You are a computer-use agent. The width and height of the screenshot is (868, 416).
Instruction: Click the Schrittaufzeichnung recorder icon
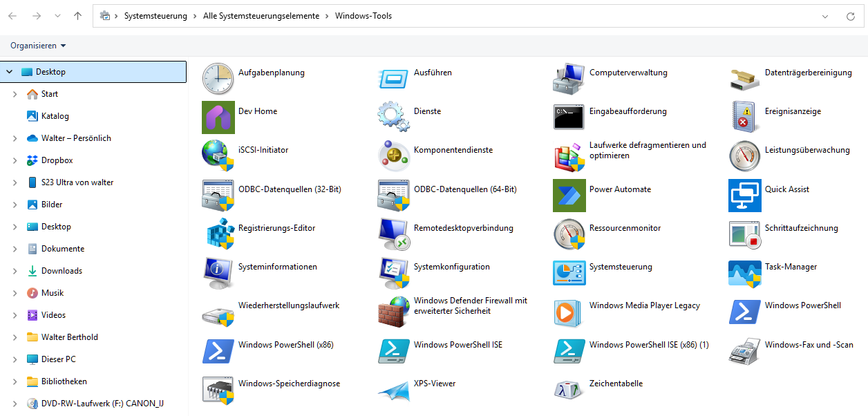[745, 234]
